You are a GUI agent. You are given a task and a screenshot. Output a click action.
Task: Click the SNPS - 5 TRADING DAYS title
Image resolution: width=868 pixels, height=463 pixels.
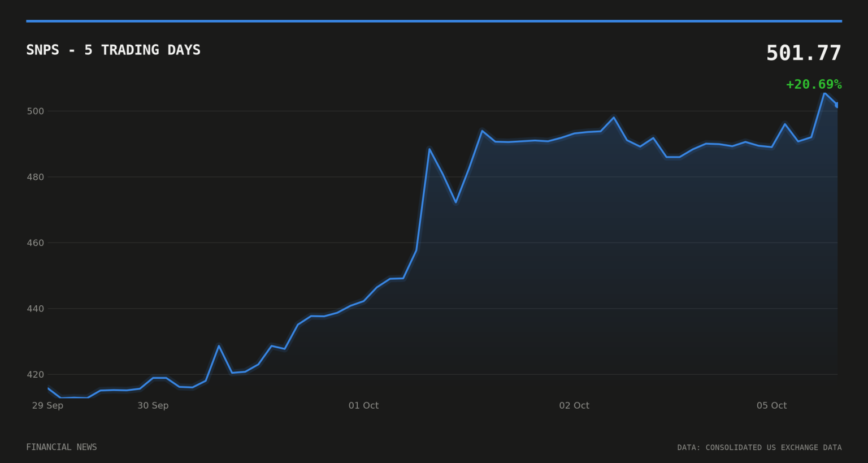[x=114, y=50]
